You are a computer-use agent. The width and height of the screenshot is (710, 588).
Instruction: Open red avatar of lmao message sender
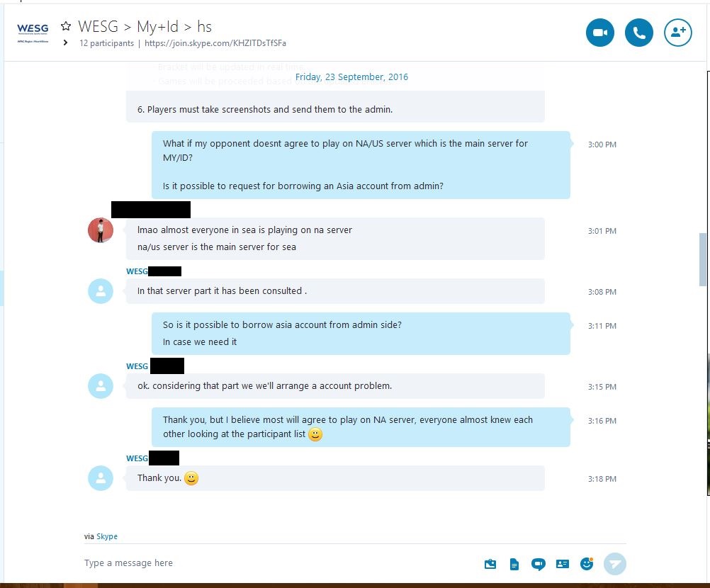(x=101, y=230)
